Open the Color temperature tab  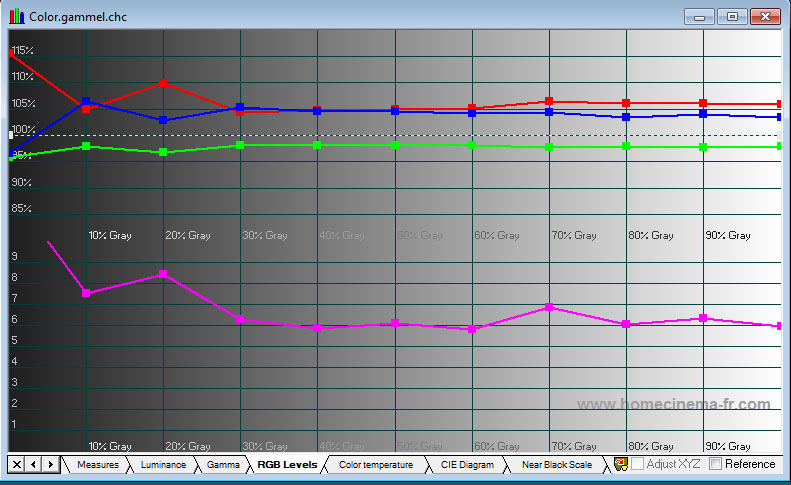pos(376,465)
